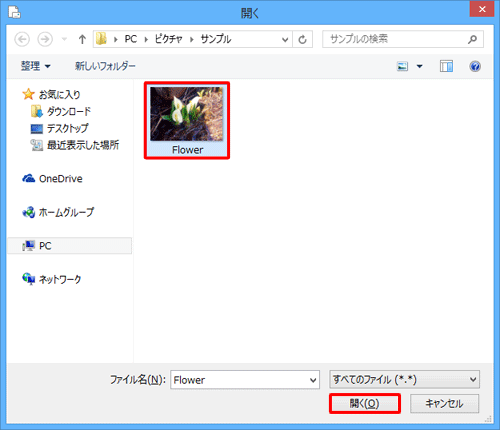Click the ダウンロード folder icon
The width and height of the screenshot is (500, 430).
pyautogui.click(x=37, y=111)
